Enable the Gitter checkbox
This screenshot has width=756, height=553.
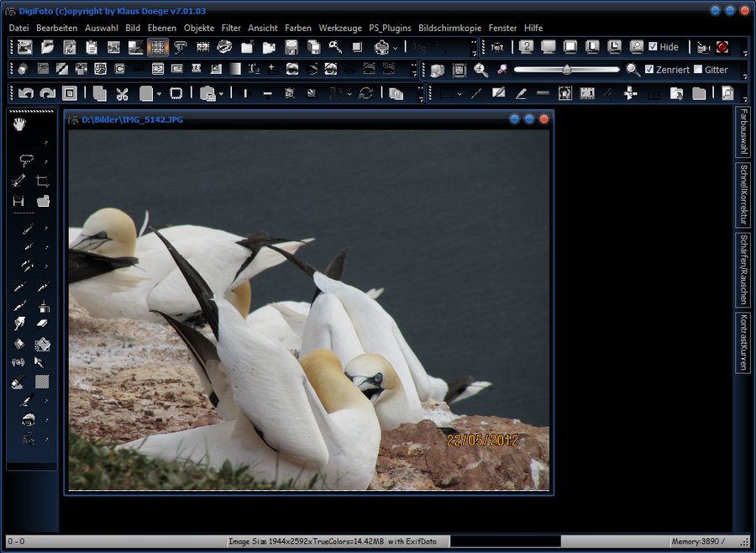click(x=698, y=70)
